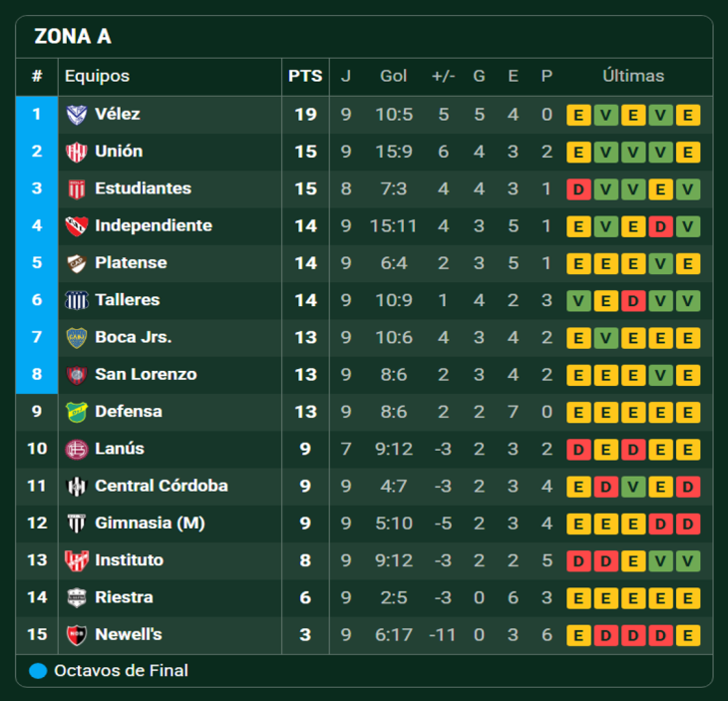Click the Gol column header
The height and width of the screenshot is (701, 728).
pos(393,76)
